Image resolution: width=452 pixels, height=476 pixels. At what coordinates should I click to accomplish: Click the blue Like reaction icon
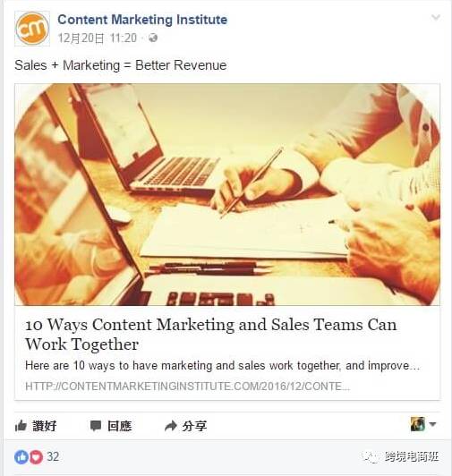click(x=21, y=456)
